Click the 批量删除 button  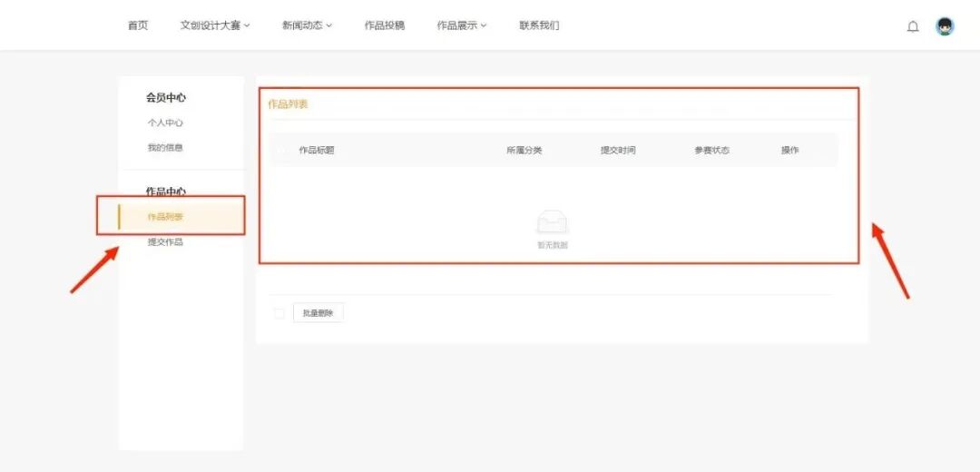pos(318,313)
